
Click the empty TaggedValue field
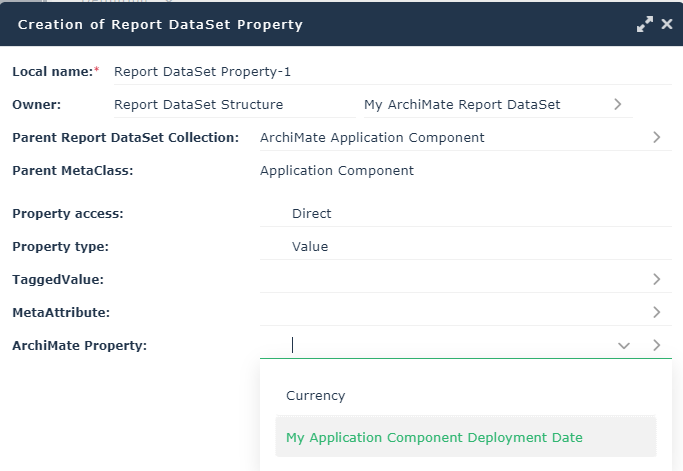click(450, 280)
